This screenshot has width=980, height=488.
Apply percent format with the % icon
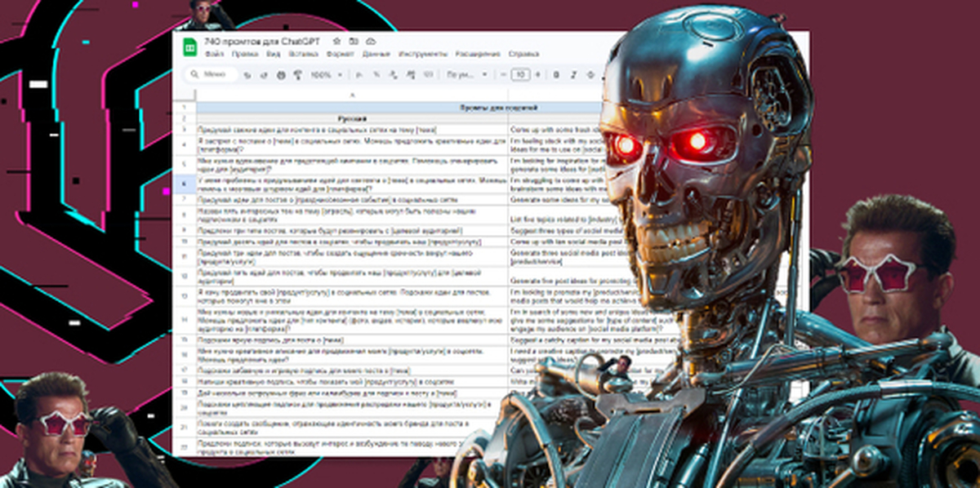(376, 74)
